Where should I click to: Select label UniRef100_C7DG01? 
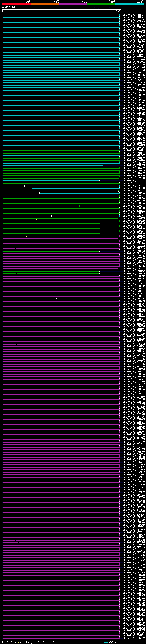click(134, 291)
